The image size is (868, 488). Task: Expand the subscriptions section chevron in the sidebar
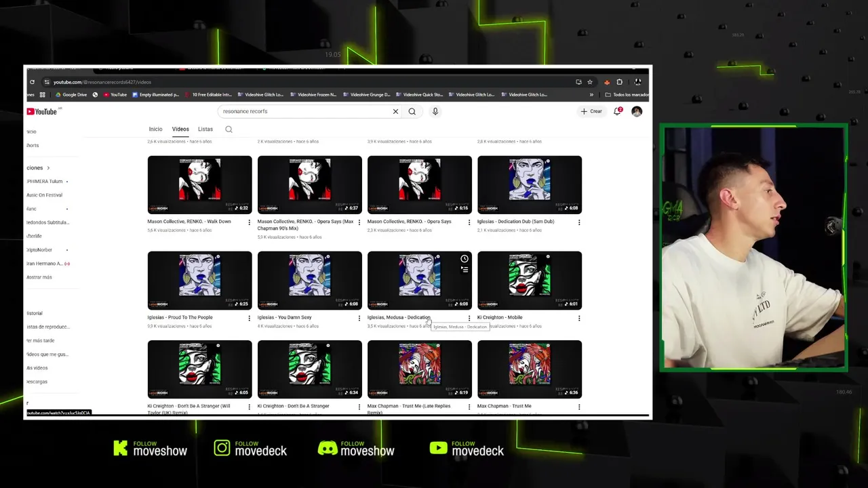(48, 168)
